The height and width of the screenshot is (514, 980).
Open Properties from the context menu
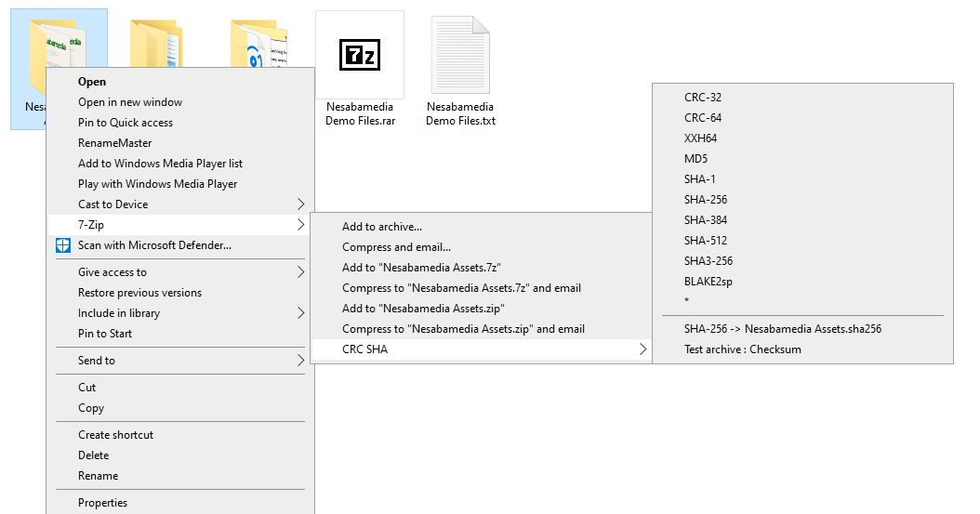102,503
